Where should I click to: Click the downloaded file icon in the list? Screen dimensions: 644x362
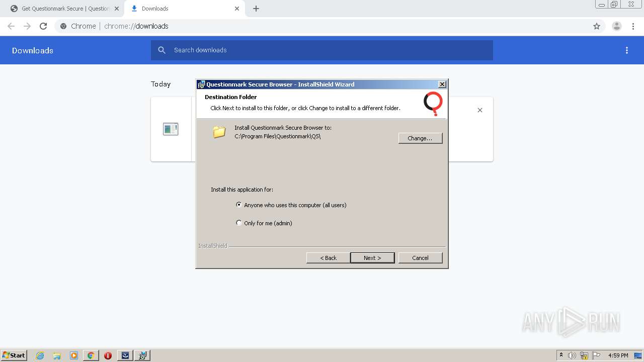tap(171, 129)
